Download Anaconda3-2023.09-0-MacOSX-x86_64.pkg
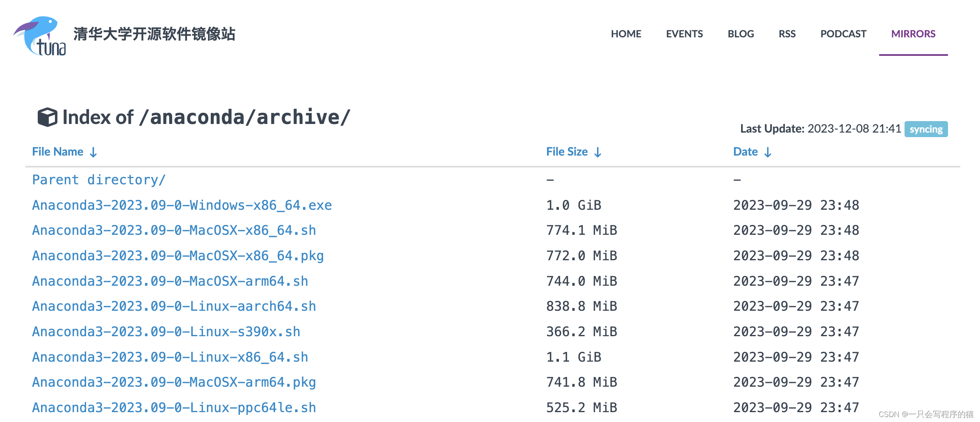Image resolution: width=980 pixels, height=422 pixels. [x=178, y=256]
